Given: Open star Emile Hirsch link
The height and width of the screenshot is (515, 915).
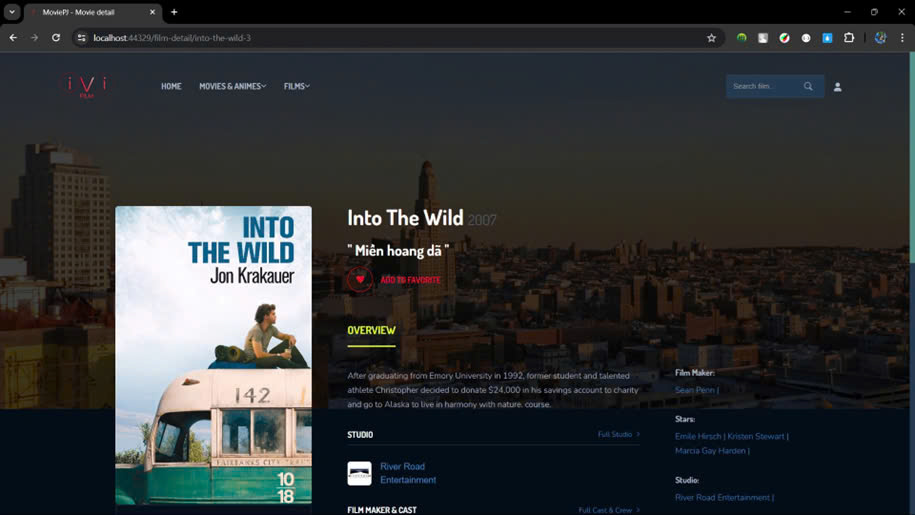Looking at the screenshot, I should coord(698,436).
